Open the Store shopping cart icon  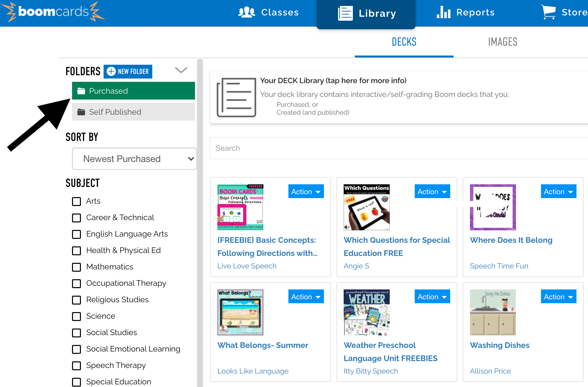[548, 12]
